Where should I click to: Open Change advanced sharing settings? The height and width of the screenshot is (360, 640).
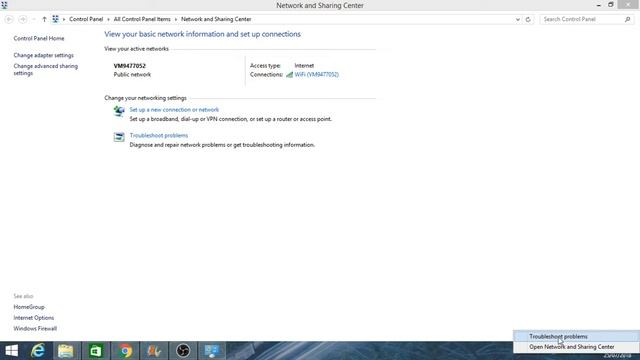tap(45, 69)
